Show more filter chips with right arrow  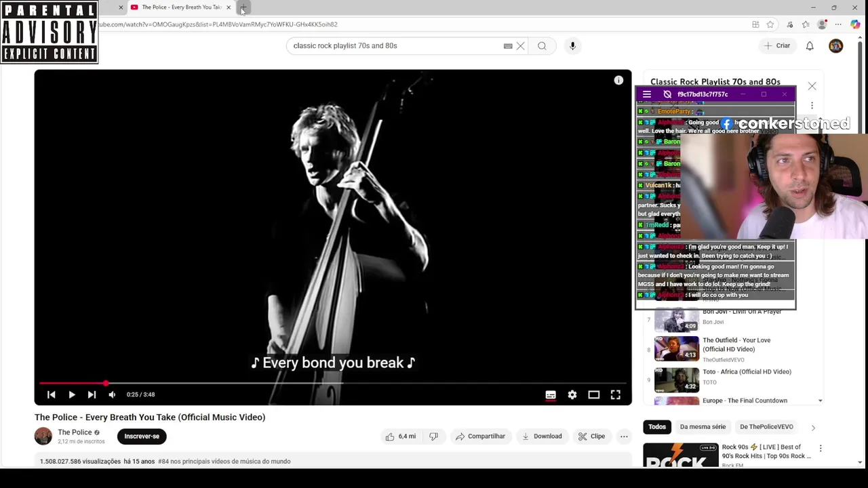point(813,428)
